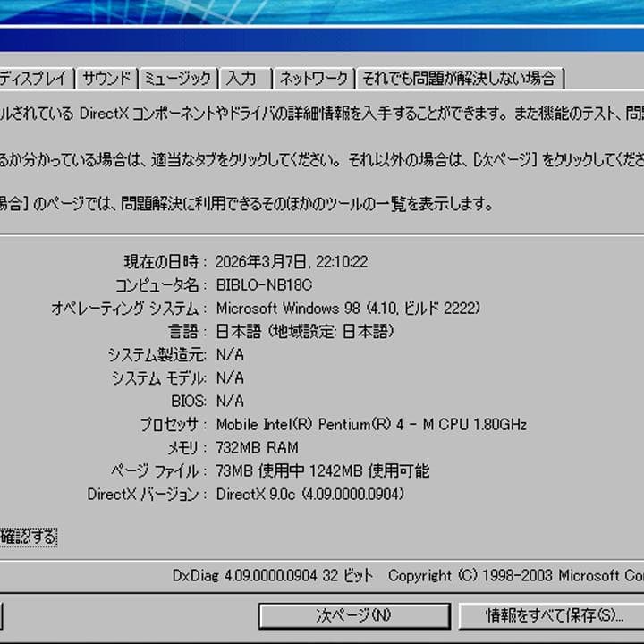The image size is (644, 644).
Task: Click the N/A value beside システム製造元
Action: (x=230, y=355)
